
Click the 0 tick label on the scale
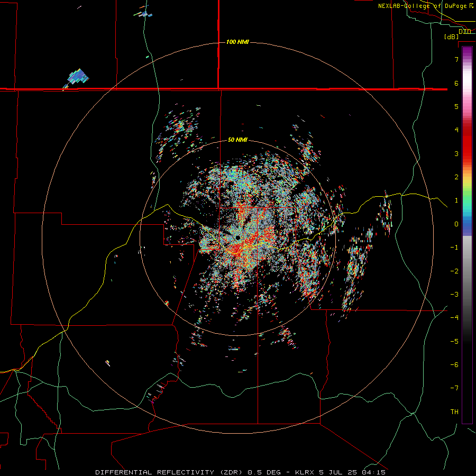(x=456, y=224)
